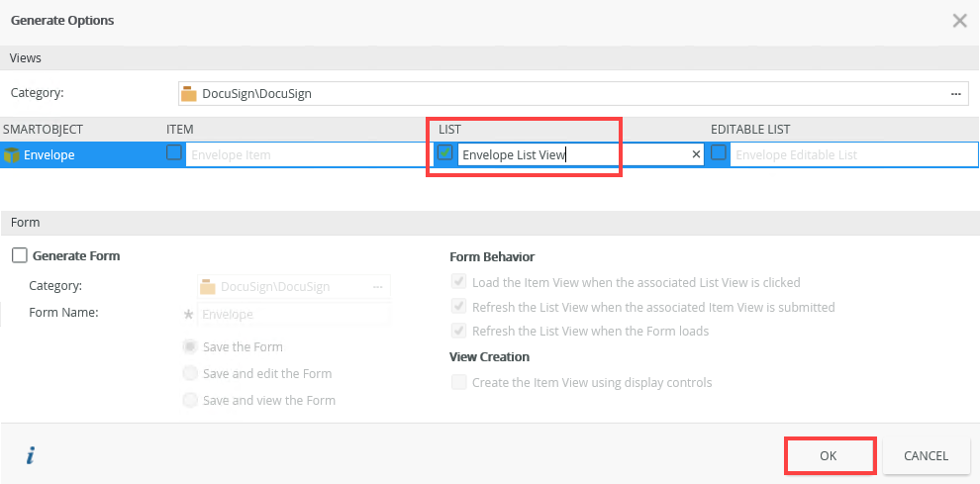
Task: Click the Envelope Editable List name field
Action: tap(851, 154)
